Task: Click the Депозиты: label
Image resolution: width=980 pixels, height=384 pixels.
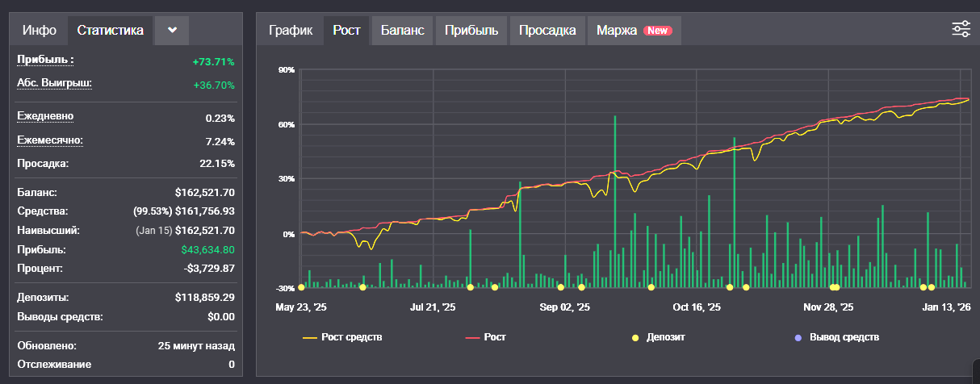Action: (x=43, y=298)
